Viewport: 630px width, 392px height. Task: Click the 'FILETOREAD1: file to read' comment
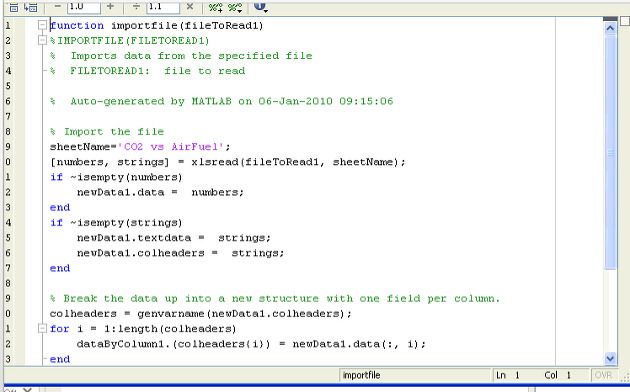point(158,71)
